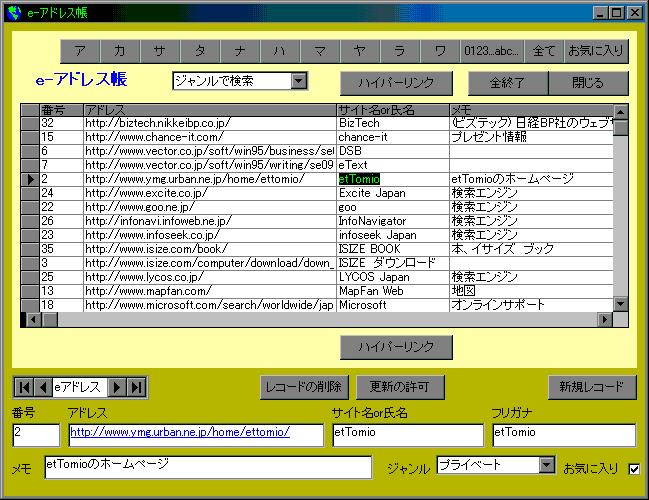The image size is (649, 500).
Task: Expand the ジャンル プライベート combo box
Action: (546, 465)
